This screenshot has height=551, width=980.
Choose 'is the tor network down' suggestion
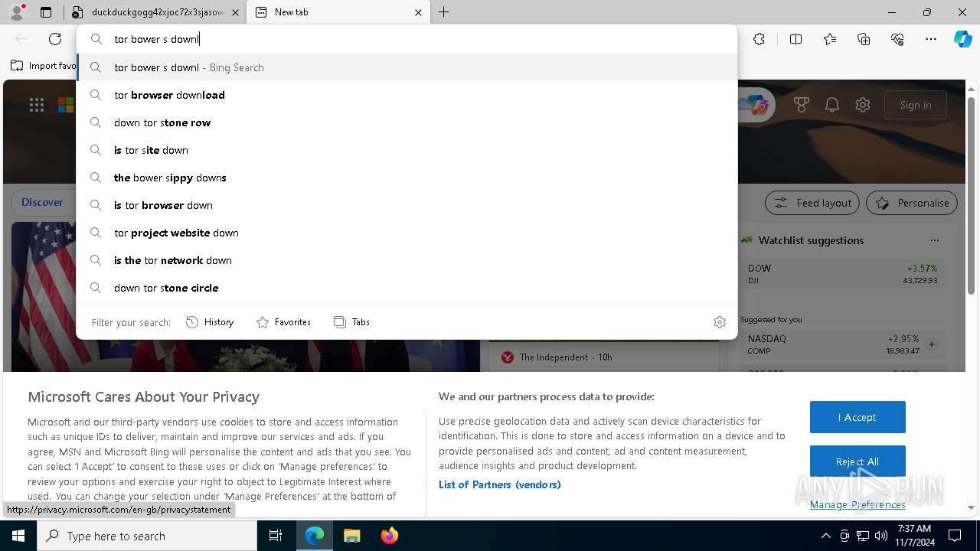pos(407,260)
